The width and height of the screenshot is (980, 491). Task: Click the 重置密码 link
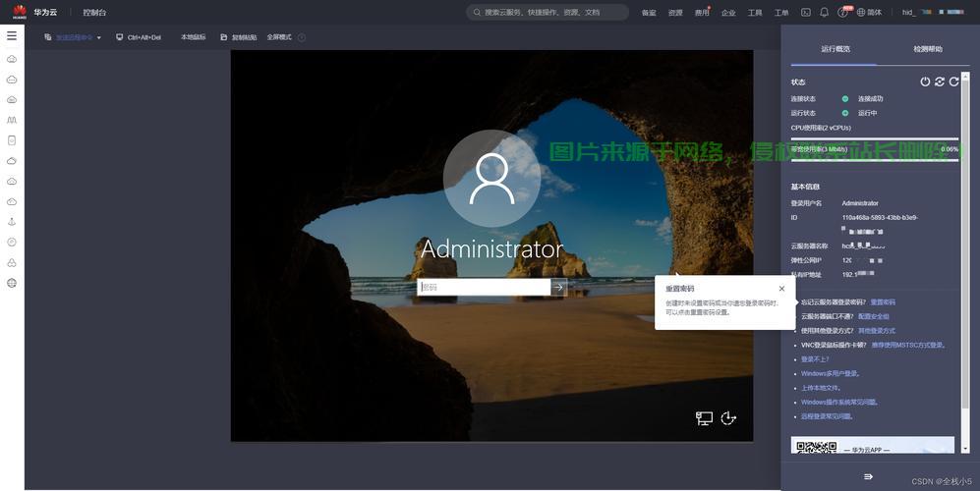(x=883, y=302)
